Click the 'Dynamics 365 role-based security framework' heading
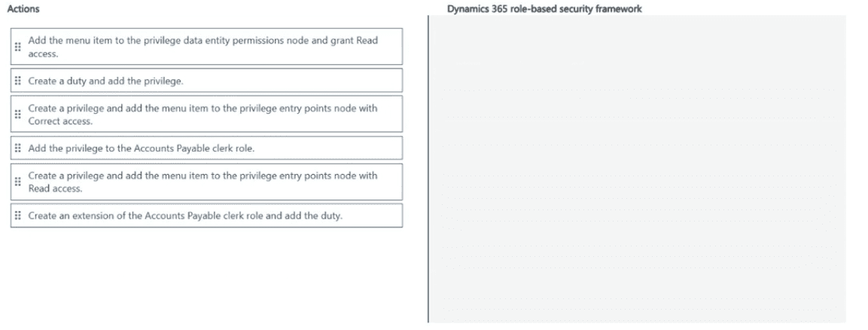The image size is (868, 330). click(544, 9)
